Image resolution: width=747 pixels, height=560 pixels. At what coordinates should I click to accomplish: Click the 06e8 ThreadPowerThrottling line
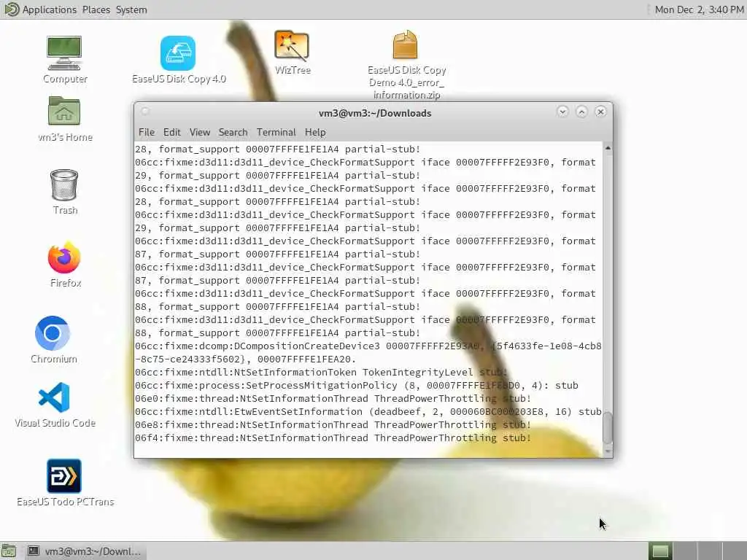tap(333, 424)
